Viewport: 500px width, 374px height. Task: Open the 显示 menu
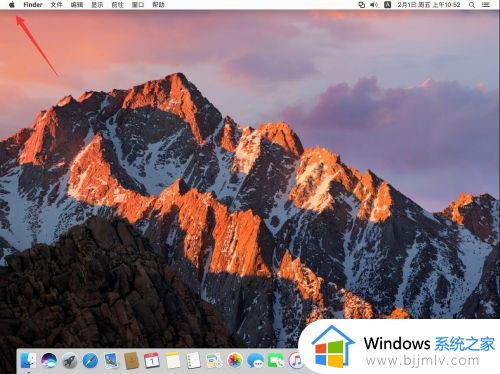(97, 5)
